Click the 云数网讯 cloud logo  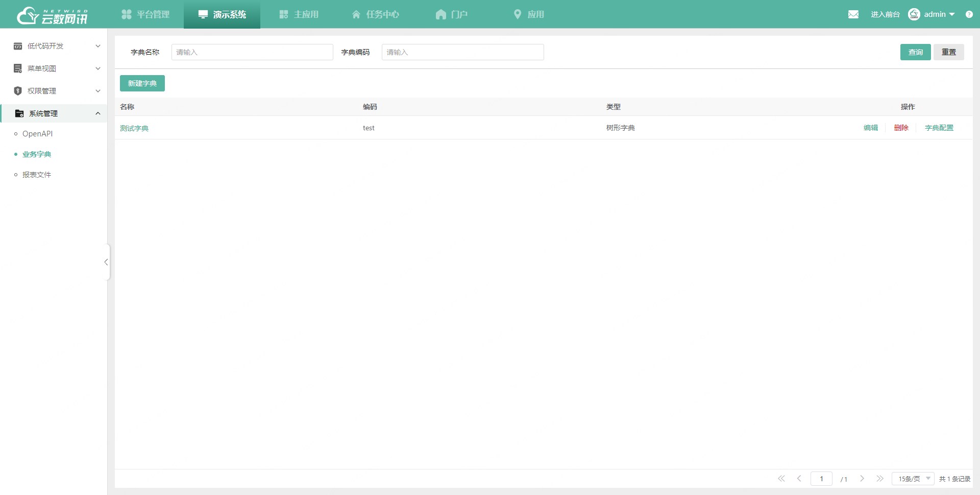pos(52,15)
